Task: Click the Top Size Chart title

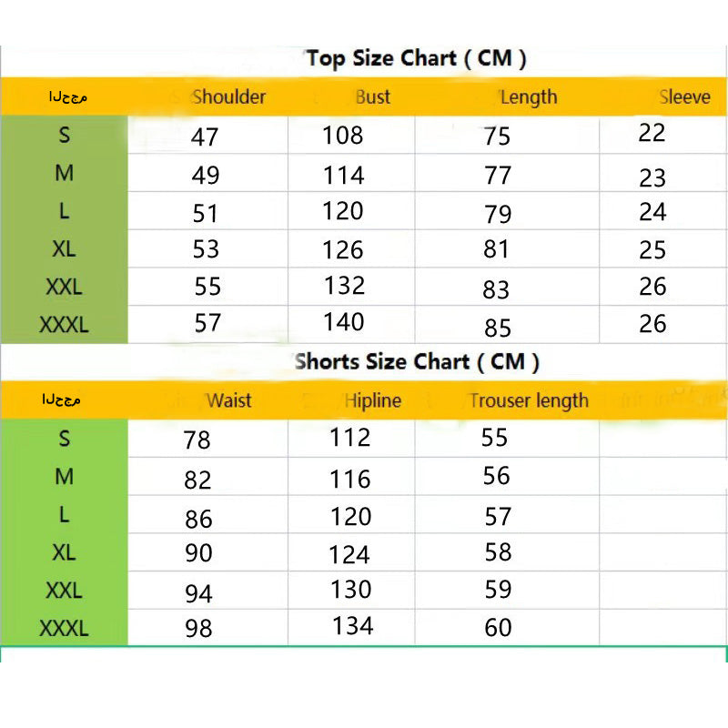Action: (x=416, y=59)
